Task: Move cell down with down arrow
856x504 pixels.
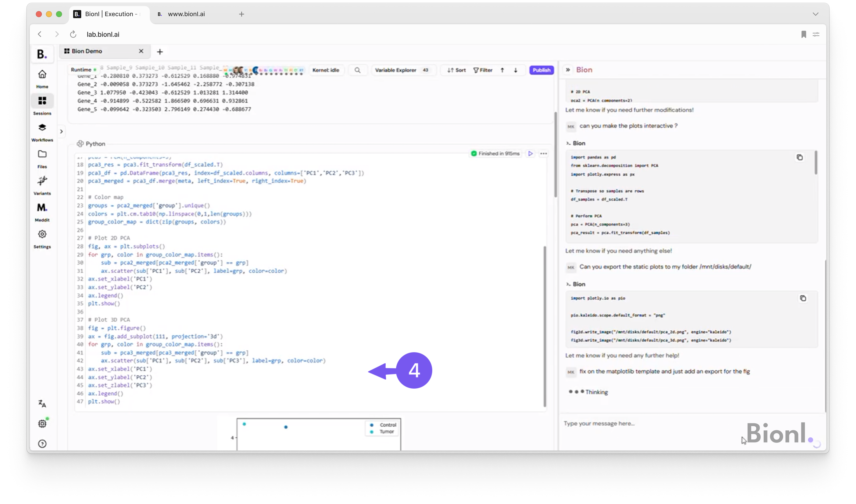Action: pos(516,70)
